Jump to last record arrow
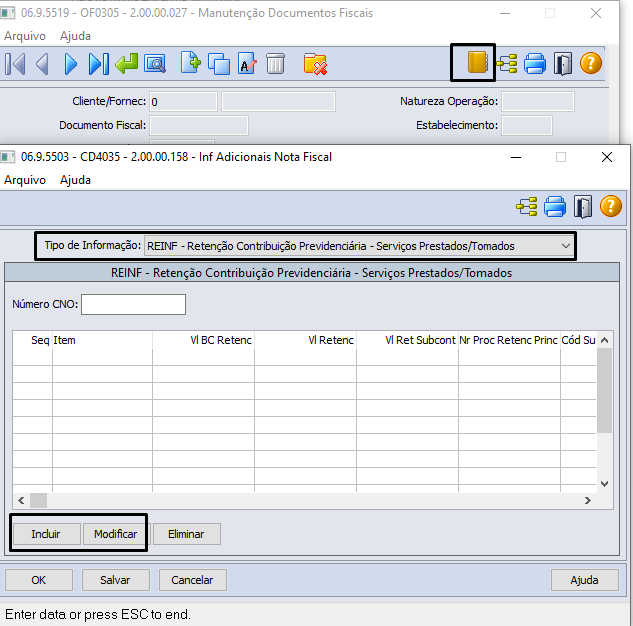The width and height of the screenshot is (633, 626). 98,64
